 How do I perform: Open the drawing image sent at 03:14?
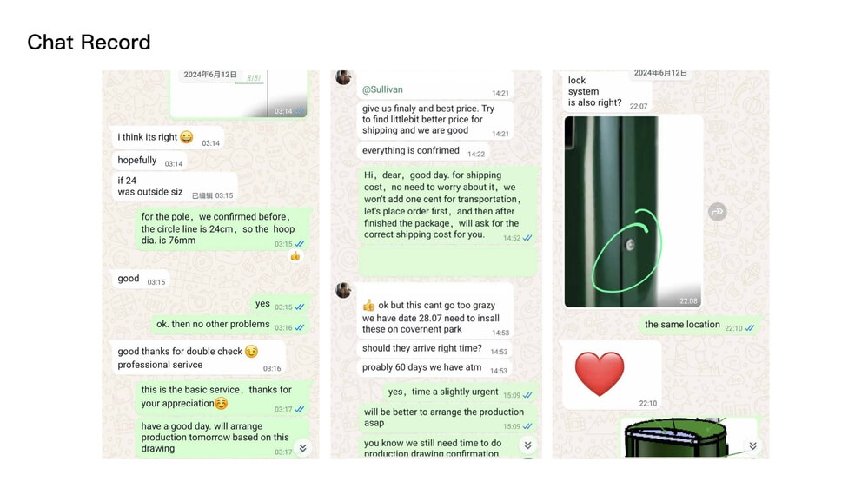click(239, 94)
